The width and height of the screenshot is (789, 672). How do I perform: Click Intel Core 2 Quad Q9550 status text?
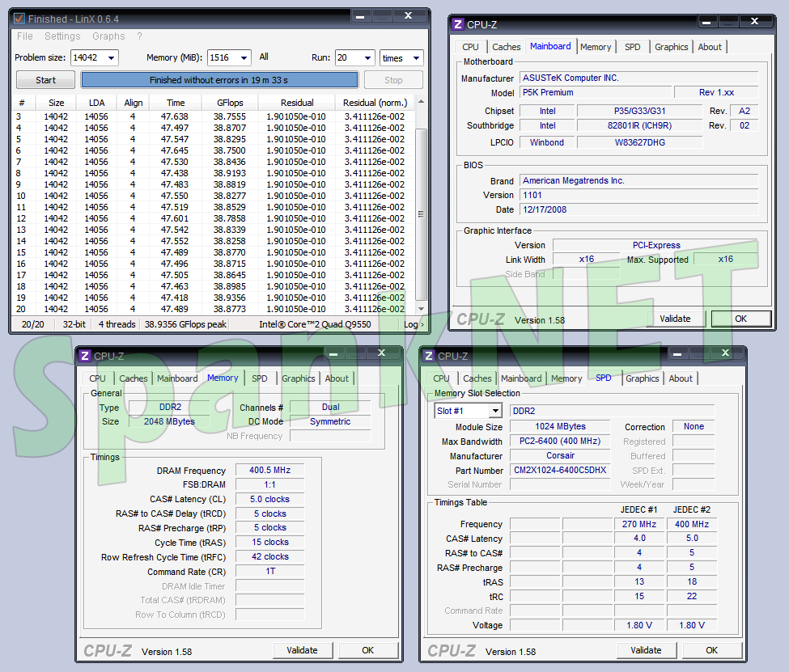(x=315, y=324)
